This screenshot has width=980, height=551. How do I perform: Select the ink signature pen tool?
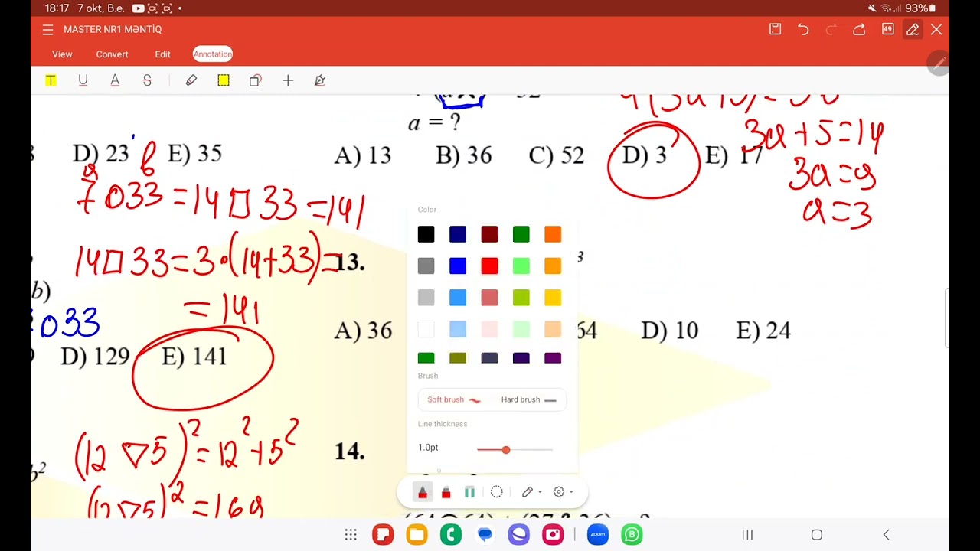pos(320,80)
